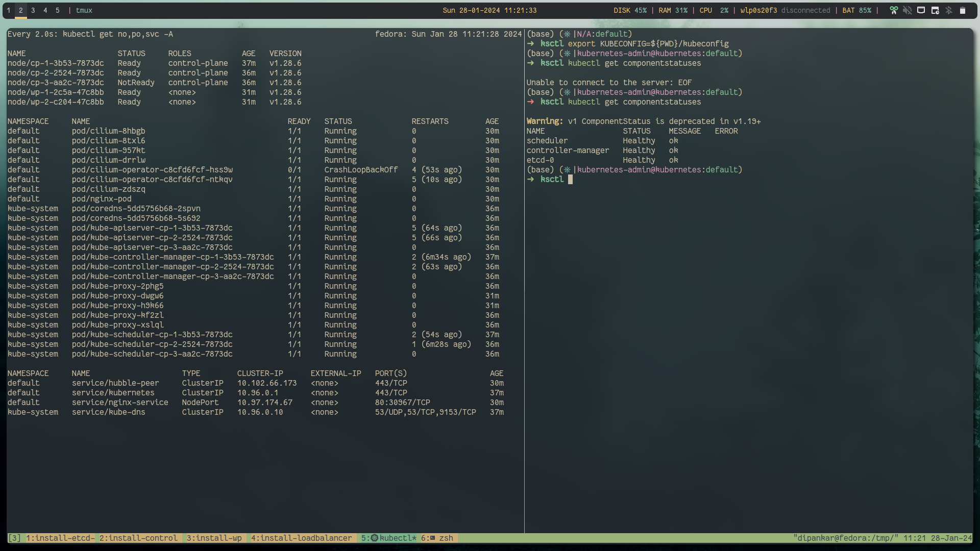Click node/wp-1-2c5a-47c8bb row name
Viewport: 980px width, 551px height.
click(x=56, y=92)
